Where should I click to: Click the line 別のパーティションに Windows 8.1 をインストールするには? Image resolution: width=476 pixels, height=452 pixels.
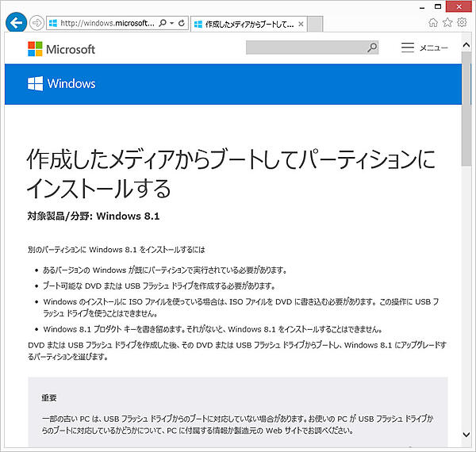pos(117,250)
